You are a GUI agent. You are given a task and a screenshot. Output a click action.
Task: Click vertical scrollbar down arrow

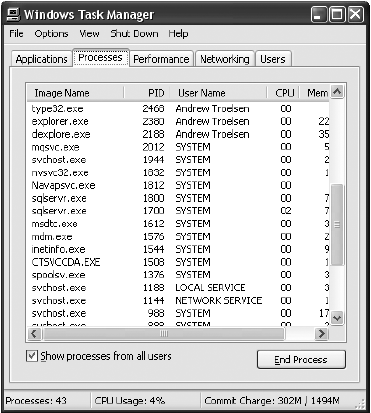pos(337,318)
